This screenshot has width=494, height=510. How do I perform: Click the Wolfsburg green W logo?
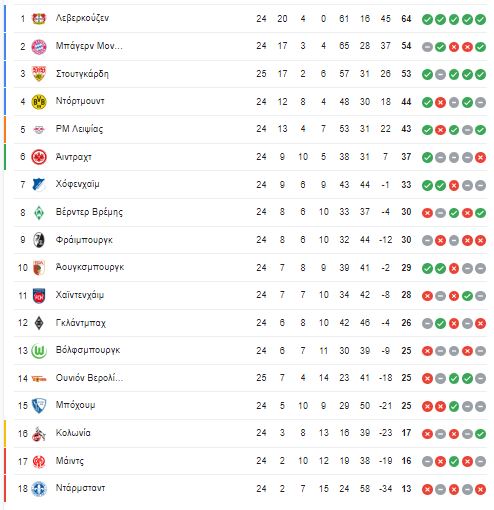click(x=39, y=351)
